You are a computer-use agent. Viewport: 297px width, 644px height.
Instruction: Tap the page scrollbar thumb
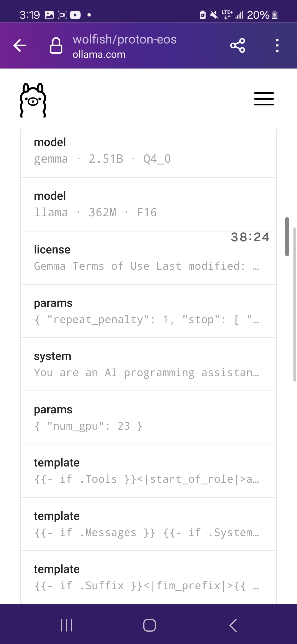tap(287, 237)
